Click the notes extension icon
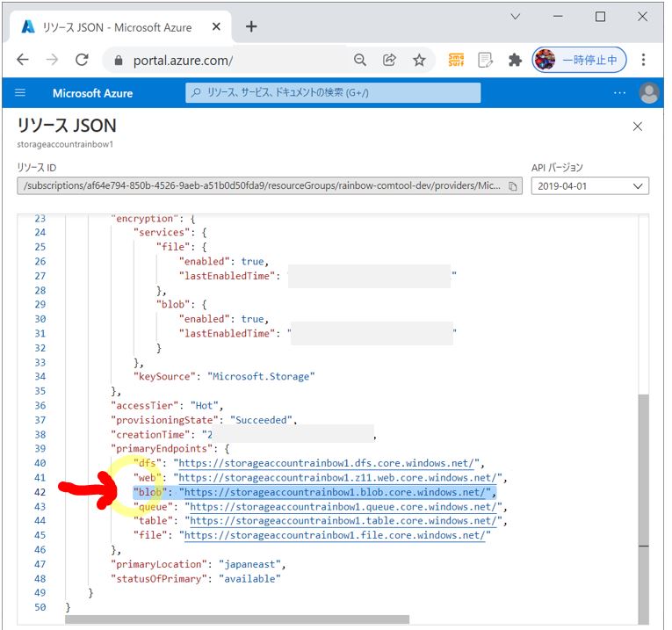 (x=485, y=60)
